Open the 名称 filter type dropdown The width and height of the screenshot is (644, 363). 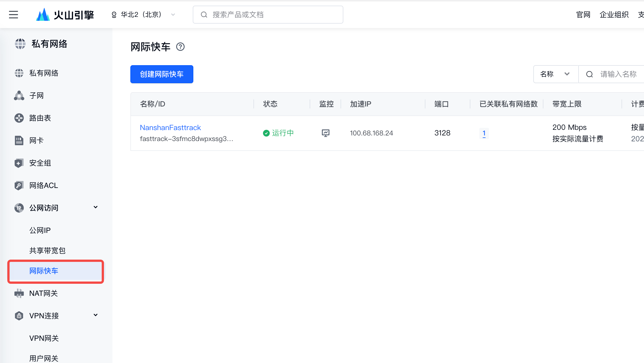pyautogui.click(x=555, y=74)
